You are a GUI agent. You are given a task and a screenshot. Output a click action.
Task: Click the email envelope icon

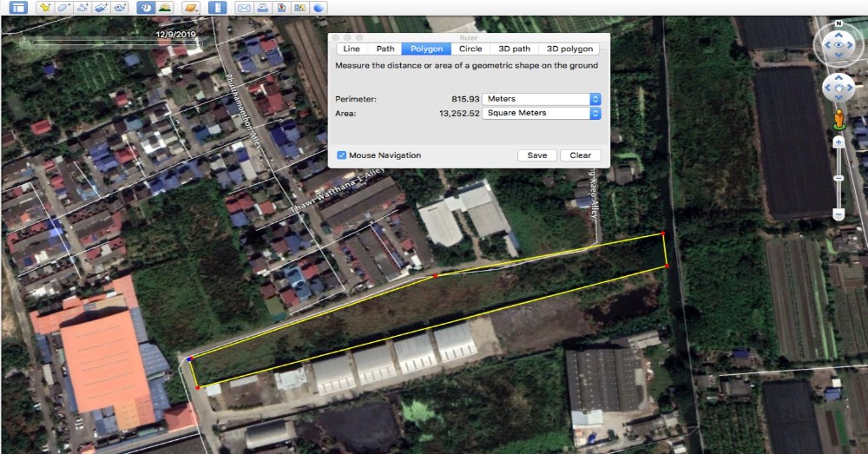click(244, 8)
